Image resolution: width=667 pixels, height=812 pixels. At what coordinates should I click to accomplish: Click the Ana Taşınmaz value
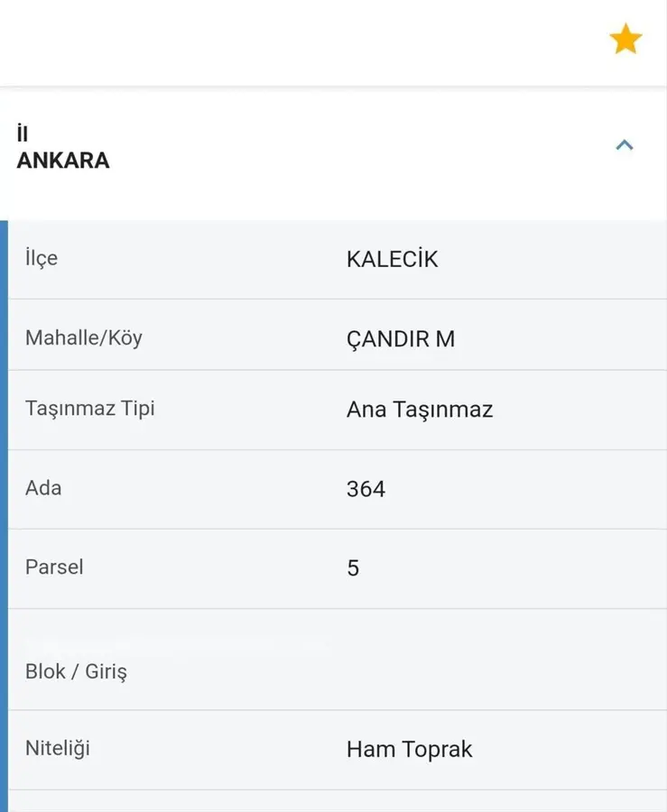pyautogui.click(x=420, y=410)
